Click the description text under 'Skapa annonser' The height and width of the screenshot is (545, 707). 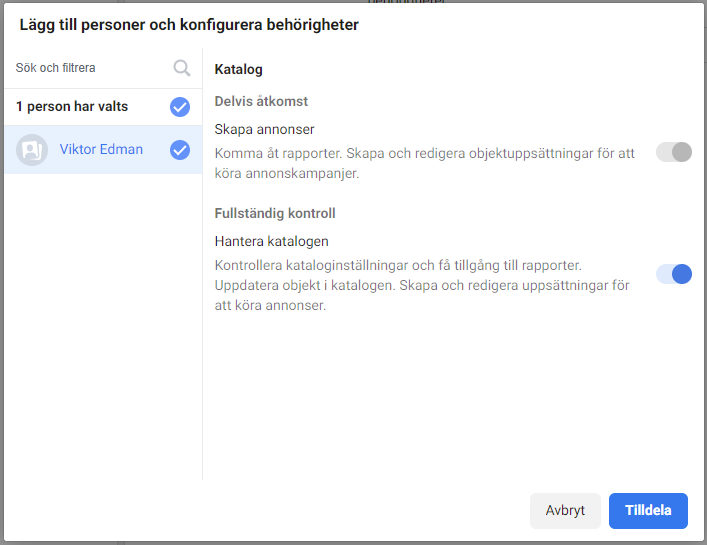coord(424,163)
